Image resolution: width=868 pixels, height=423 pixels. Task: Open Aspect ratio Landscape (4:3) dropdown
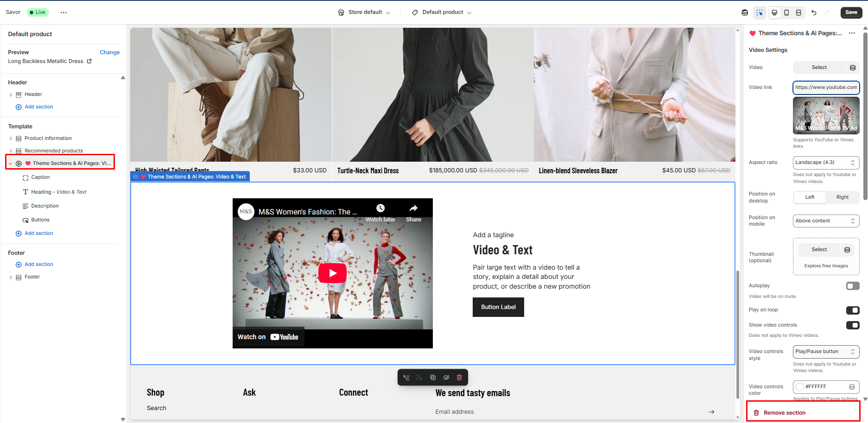click(x=826, y=163)
